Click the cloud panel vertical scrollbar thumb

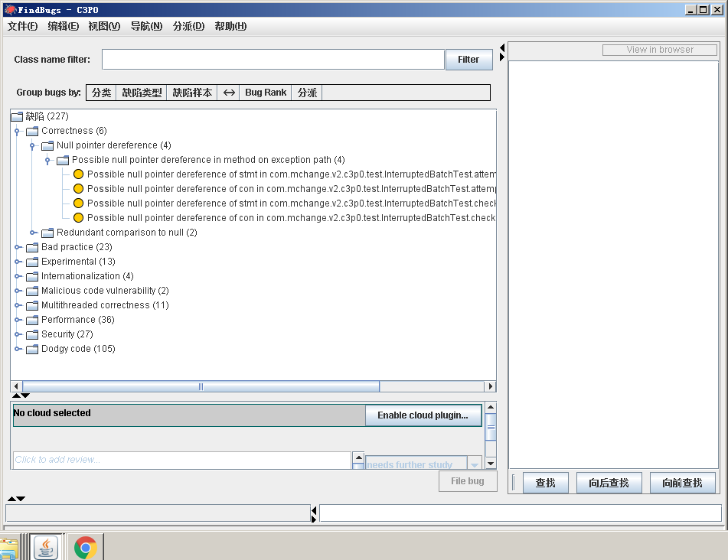point(491,427)
